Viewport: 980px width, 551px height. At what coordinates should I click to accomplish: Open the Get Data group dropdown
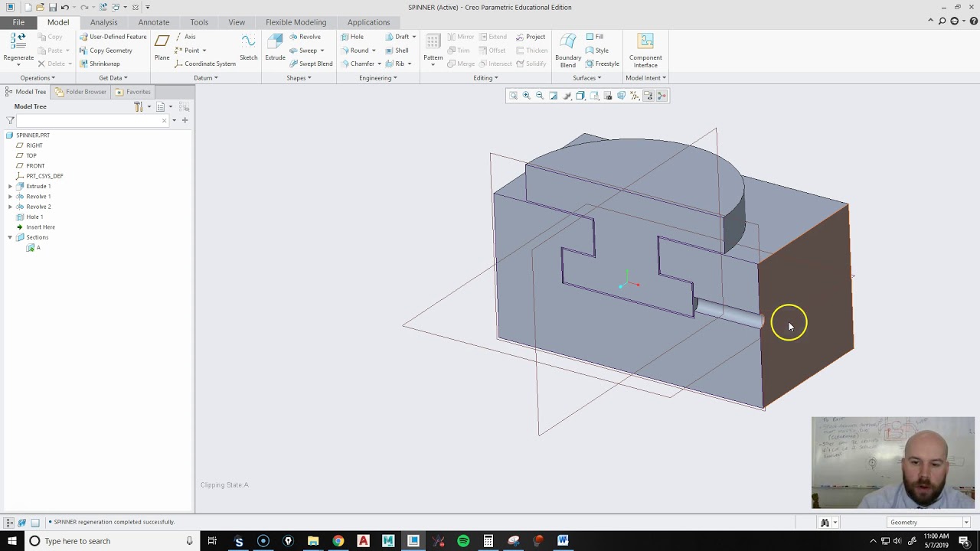click(113, 78)
